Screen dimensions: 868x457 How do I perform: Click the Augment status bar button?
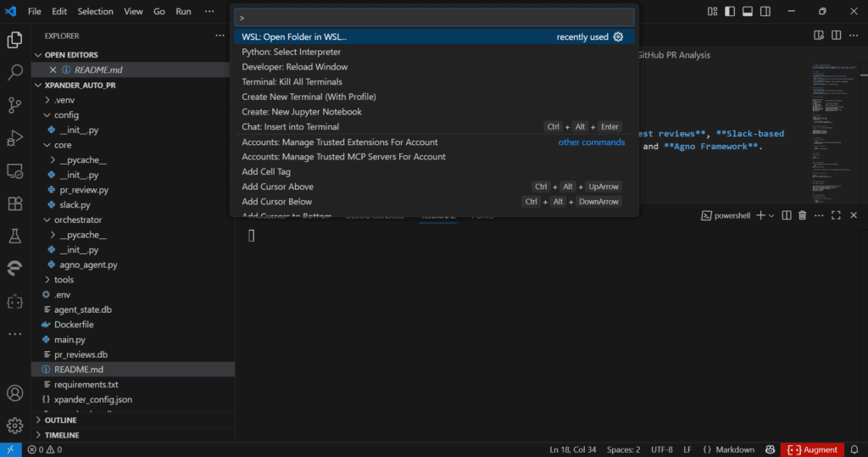[x=812, y=450]
